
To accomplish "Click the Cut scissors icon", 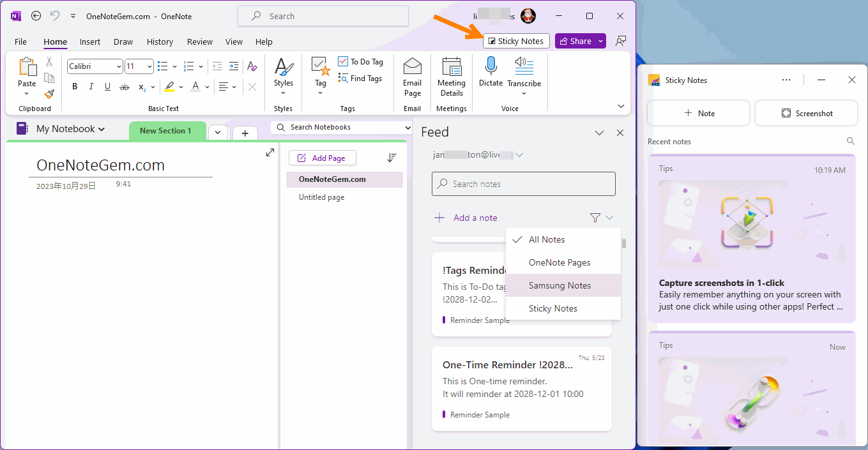I will (x=49, y=62).
